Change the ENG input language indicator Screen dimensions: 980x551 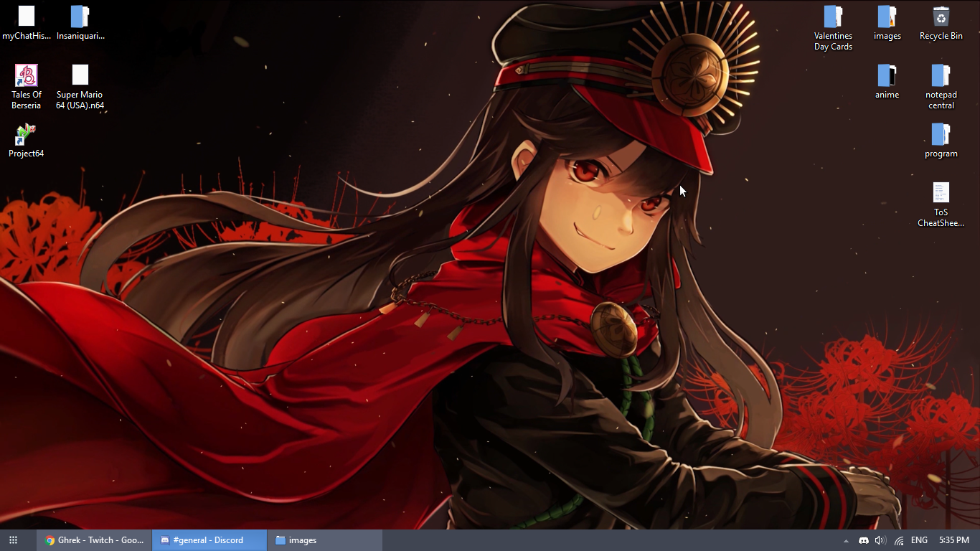click(x=919, y=540)
